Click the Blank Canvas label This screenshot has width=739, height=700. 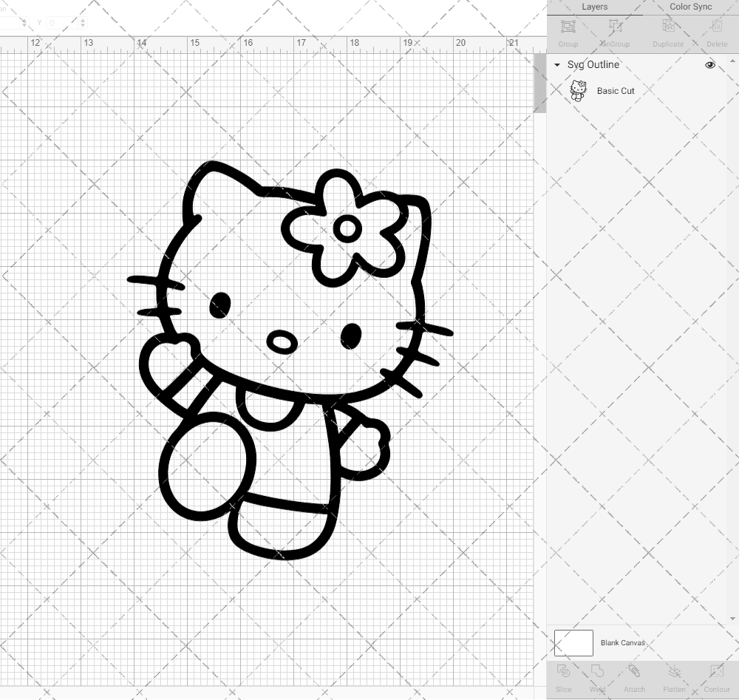coord(623,642)
